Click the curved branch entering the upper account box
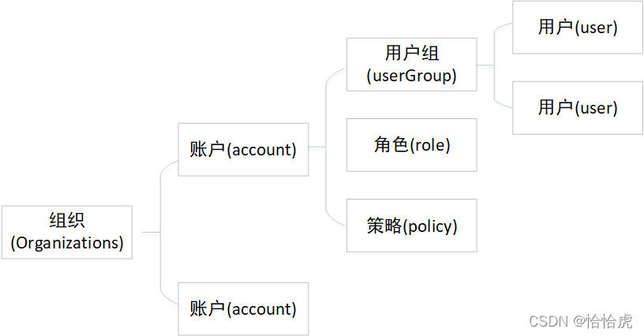Viewport: 644px width, 336px height. point(166,168)
